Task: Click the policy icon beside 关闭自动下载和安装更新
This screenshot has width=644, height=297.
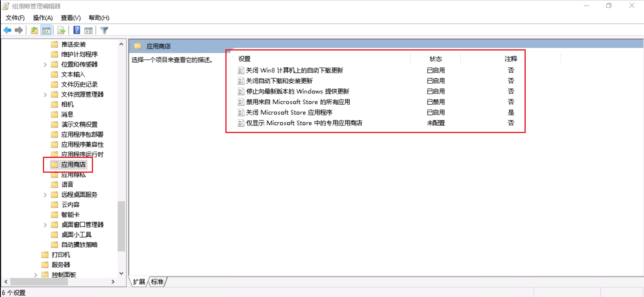Action: click(x=241, y=81)
